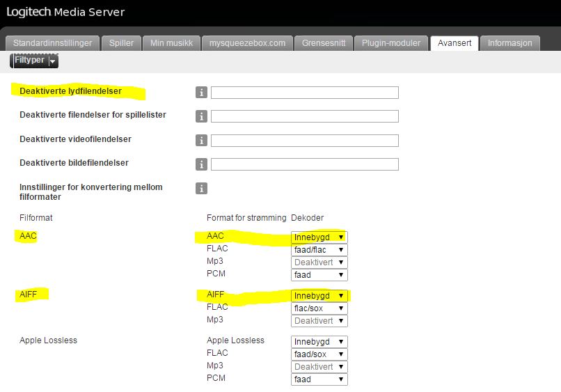Click the Deaktiverte videofilendelser text field
The image size is (561, 392).
click(x=304, y=141)
